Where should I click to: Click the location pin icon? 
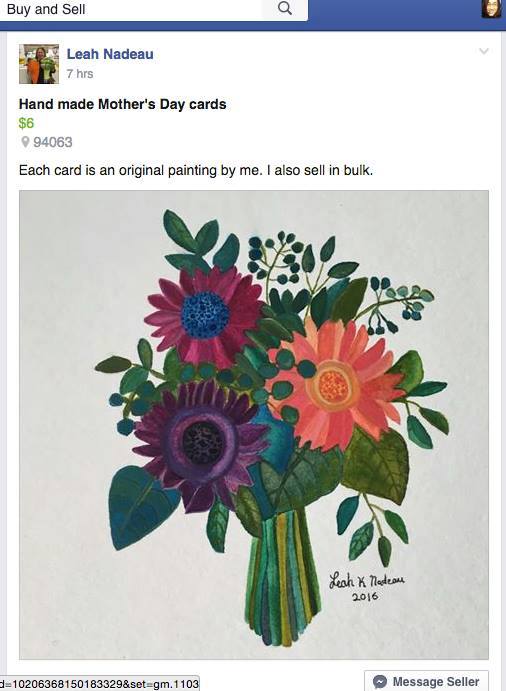pos(25,142)
